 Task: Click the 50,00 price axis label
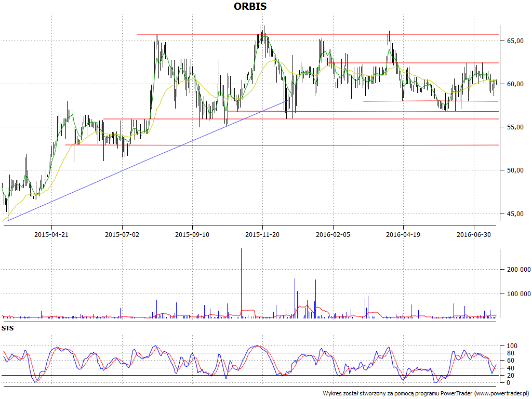click(x=515, y=170)
